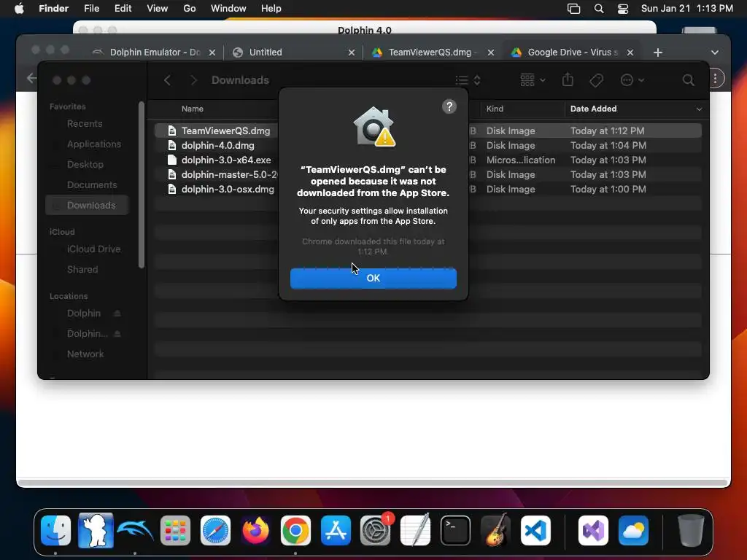The height and width of the screenshot is (560, 747).
Task: Close the Dolphin Emulator Chrome tab
Action: [x=212, y=52]
